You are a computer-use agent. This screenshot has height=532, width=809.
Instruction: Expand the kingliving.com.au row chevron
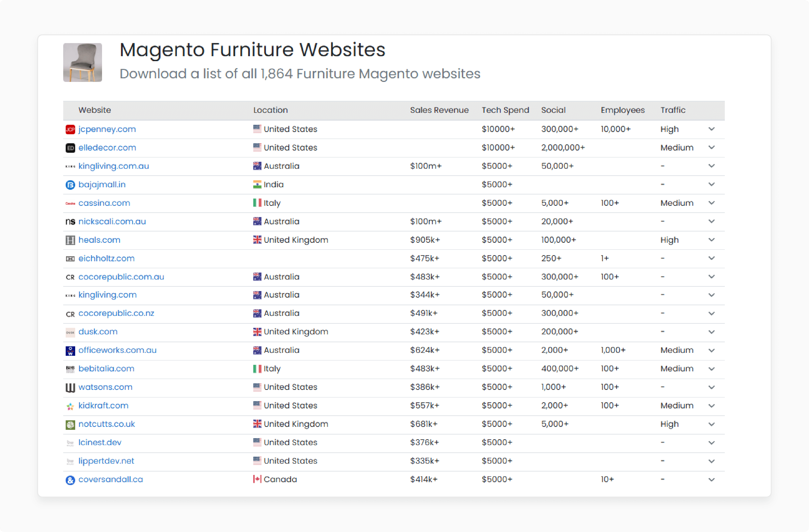711,166
